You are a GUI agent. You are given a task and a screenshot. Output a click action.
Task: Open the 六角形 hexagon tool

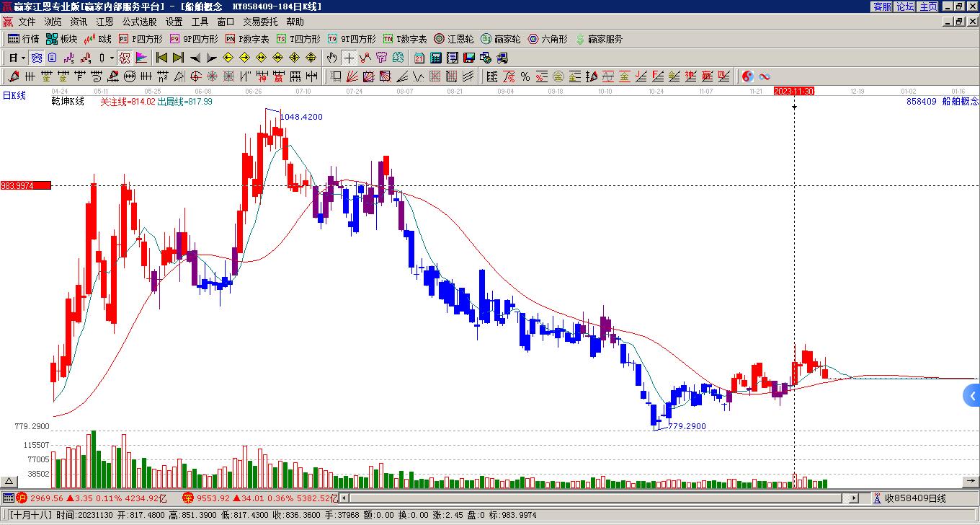pos(548,39)
